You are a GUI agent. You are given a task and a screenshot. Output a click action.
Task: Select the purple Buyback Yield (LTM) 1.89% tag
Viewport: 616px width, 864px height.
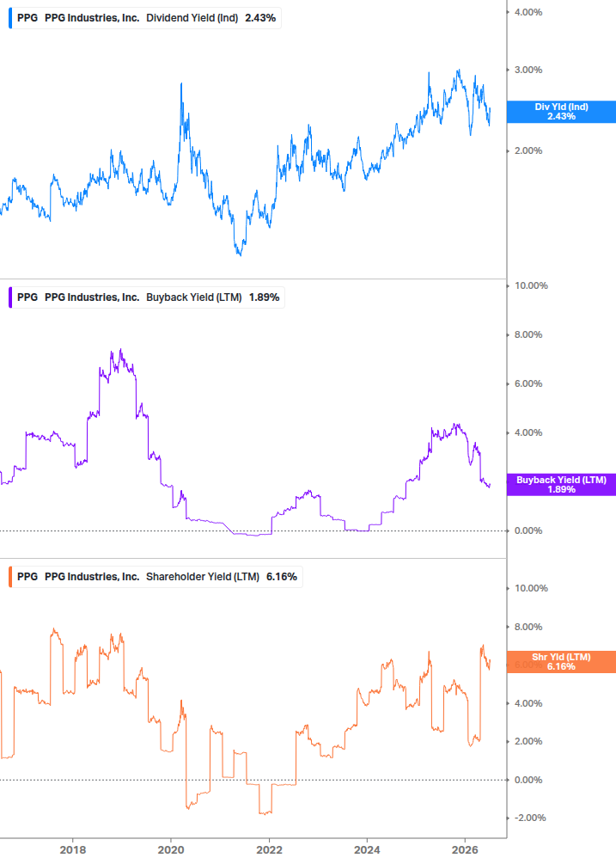[x=561, y=485]
